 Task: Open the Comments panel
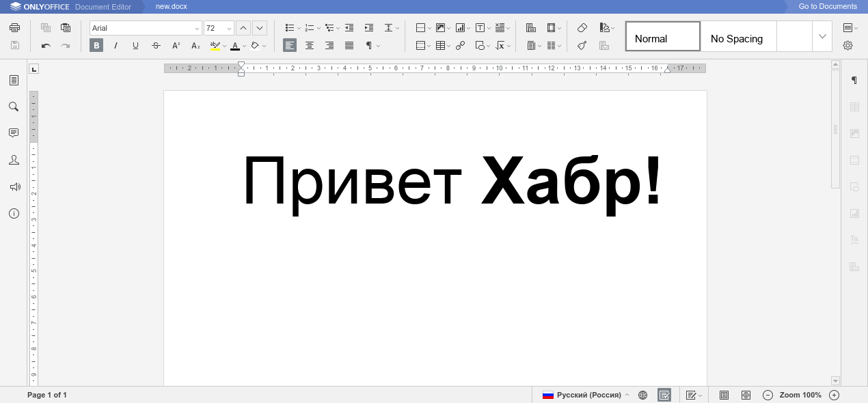pos(14,133)
